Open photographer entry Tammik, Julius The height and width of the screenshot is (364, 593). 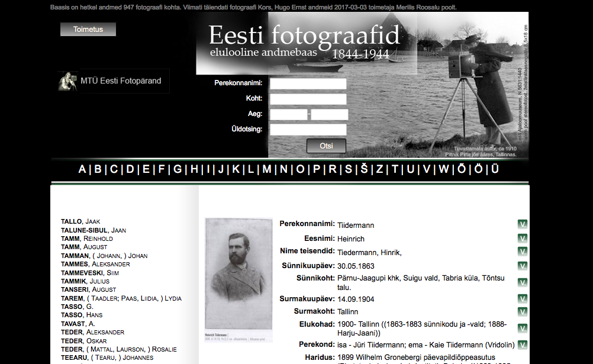(x=85, y=281)
